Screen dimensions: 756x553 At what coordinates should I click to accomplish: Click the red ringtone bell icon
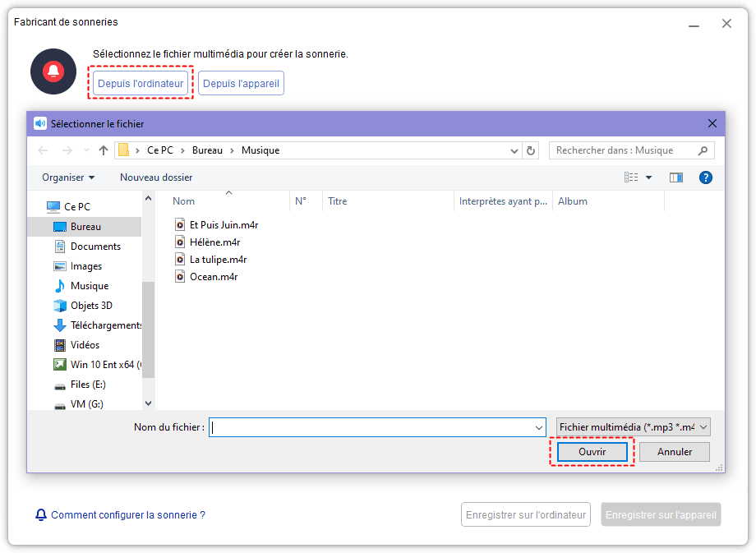[x=53, y=71]
